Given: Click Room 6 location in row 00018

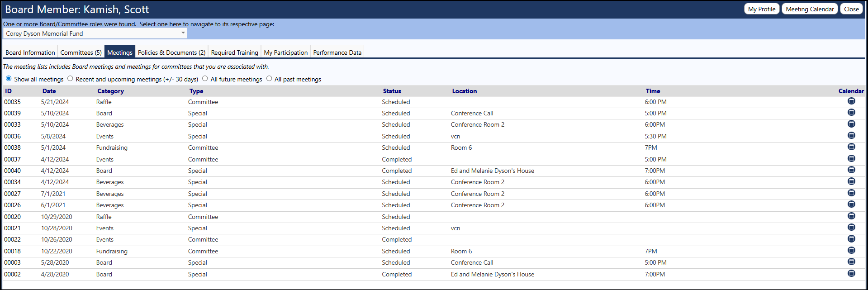Looking at the screenshot, I should 461,251.
